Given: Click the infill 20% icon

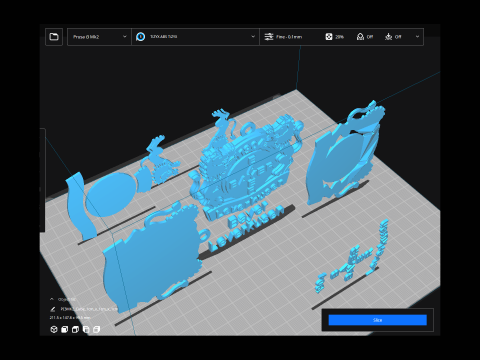Looking at the screenshot, I should pyautogui.click(x=329, y=37).
